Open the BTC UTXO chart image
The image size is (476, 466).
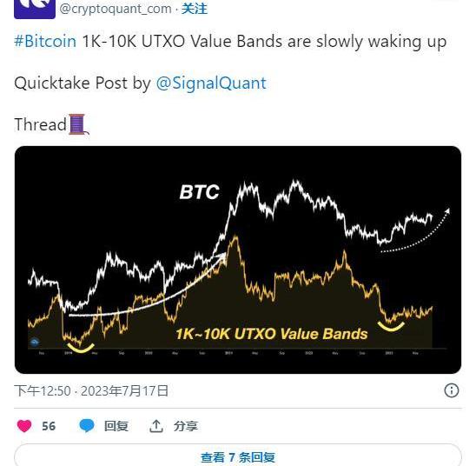(238, 260)
